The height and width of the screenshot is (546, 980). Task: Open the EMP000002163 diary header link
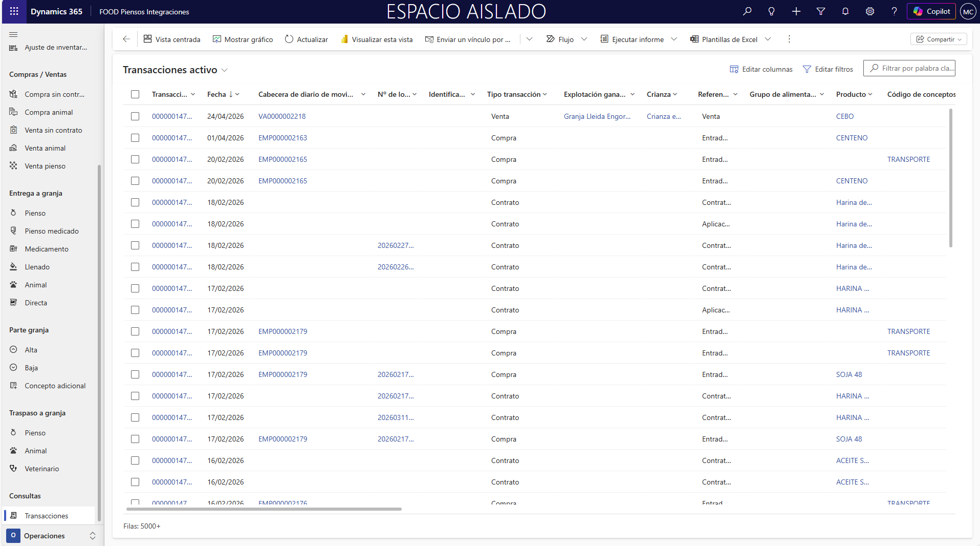pos(282,138)
